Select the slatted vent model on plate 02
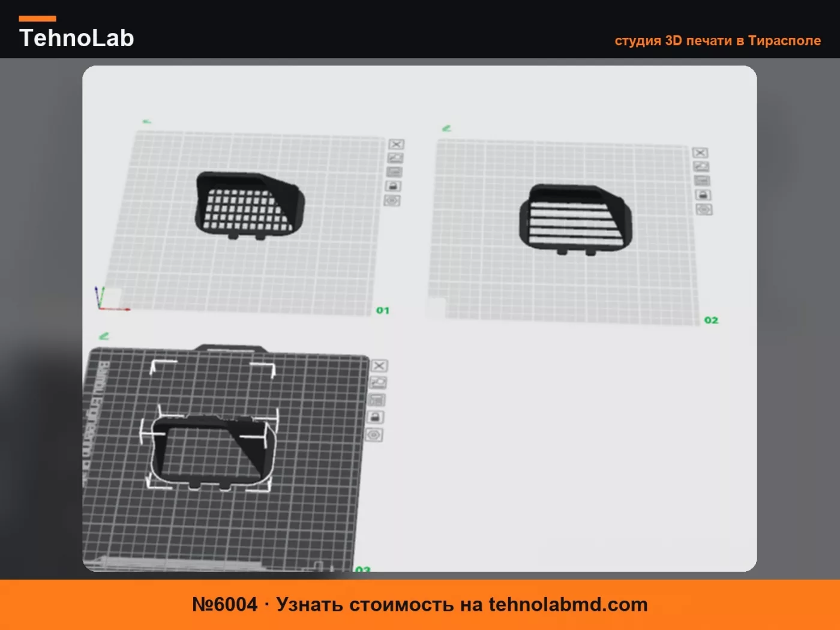Screen dimensions: 840x630 pyautogui.click(x=575, y=218)
